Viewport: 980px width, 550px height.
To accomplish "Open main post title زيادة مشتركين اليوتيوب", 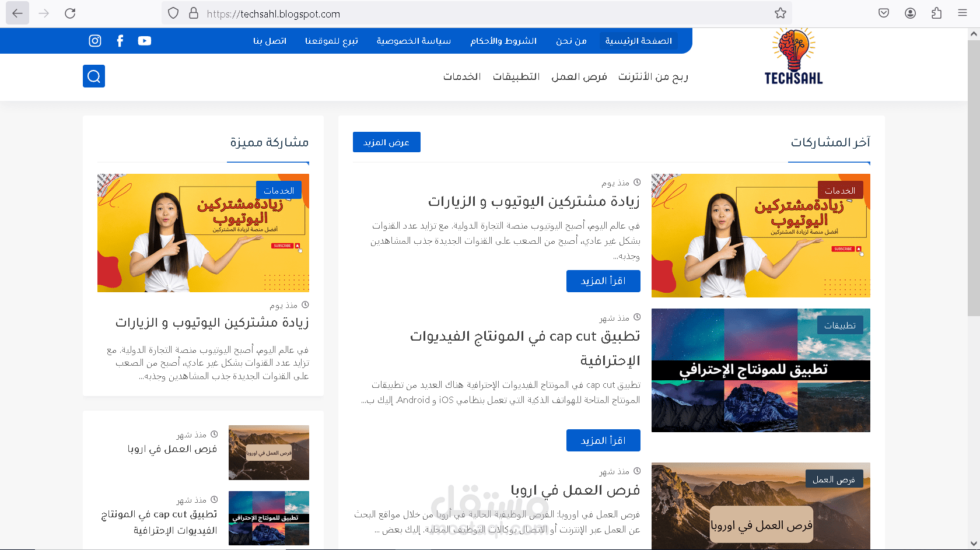I will click(x=534, y=201).
